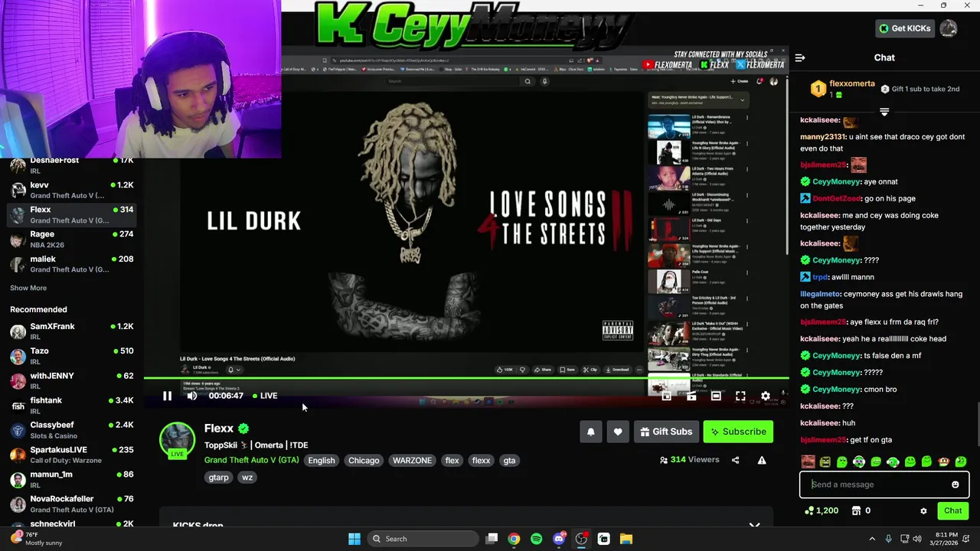This screenshot has height=551, width=980.
Task: Enter fullscreen on the player
Action: [740, 396]
